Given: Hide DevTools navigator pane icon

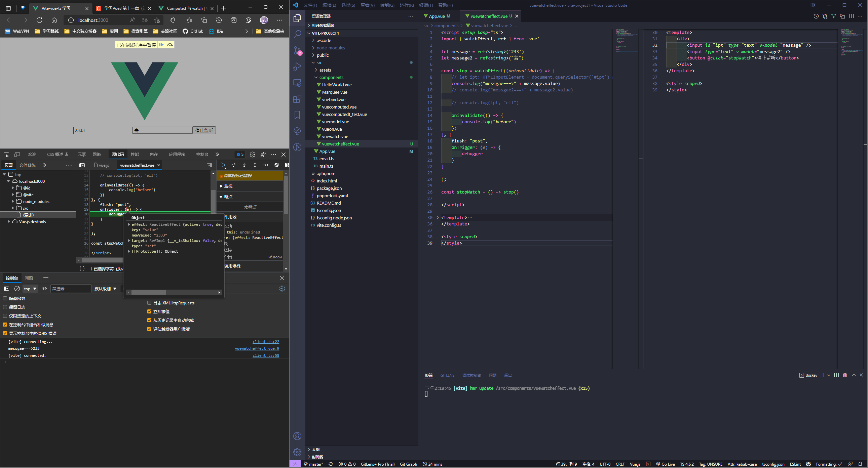Looking at the screenshot, I should [x=82, y=165].
